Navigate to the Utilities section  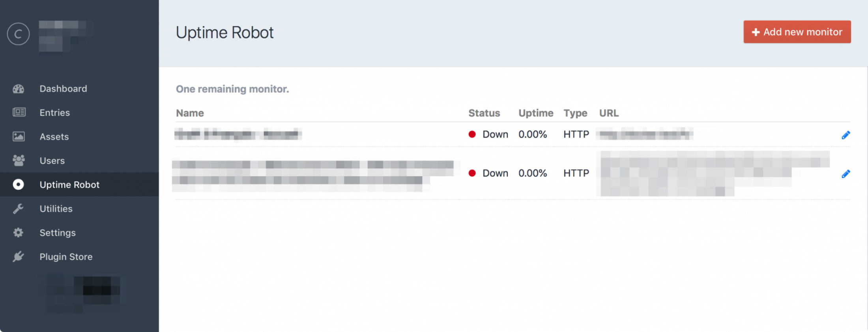(56, 209)
